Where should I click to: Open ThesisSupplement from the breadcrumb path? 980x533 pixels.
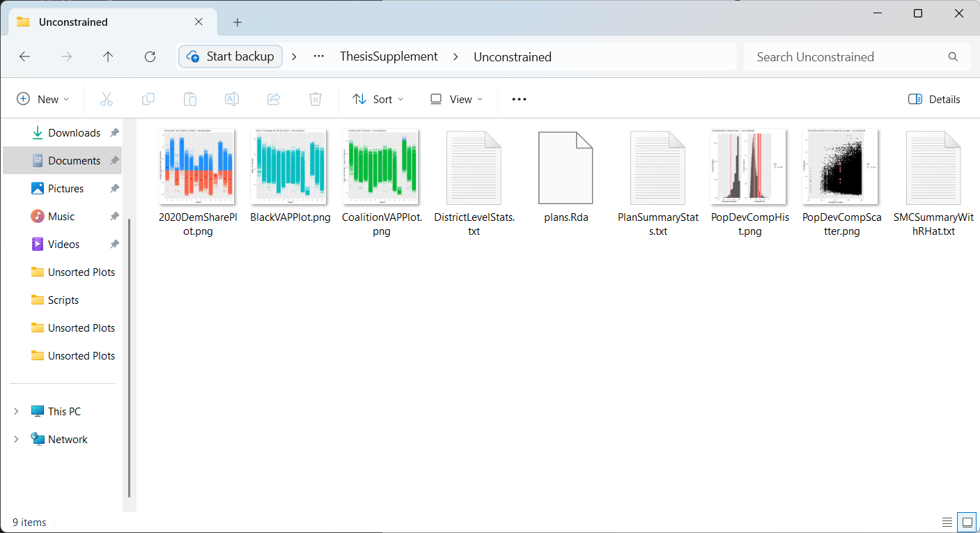[389, 56]
